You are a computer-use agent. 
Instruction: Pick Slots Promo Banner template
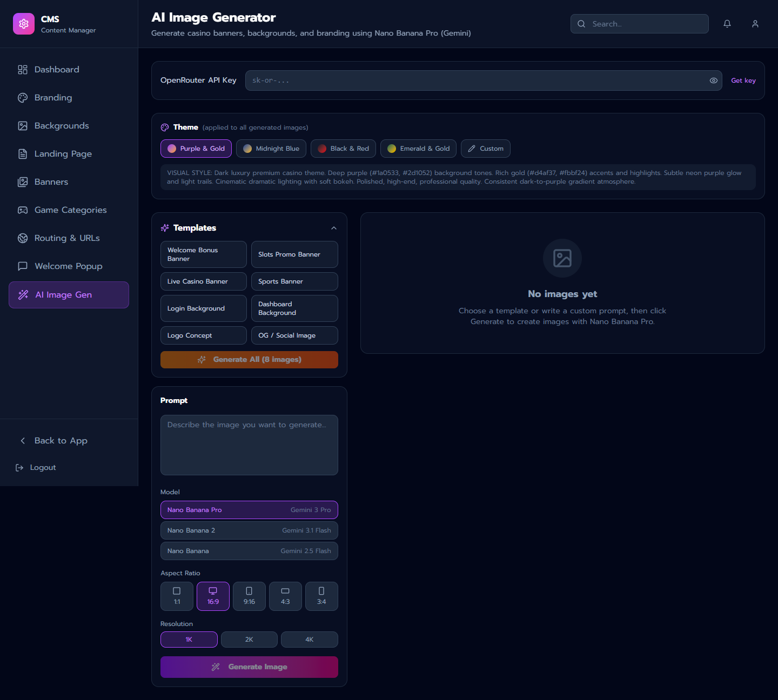pos(294,254)
